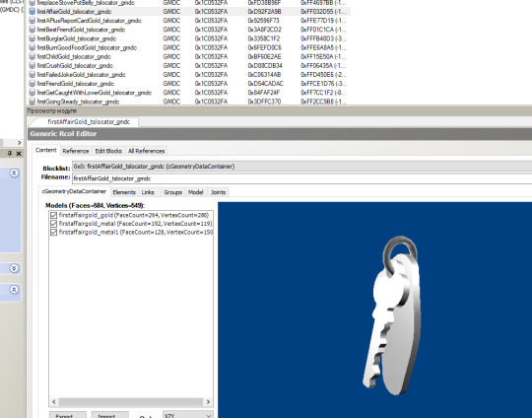
Task: Open the Blocklist dropdown
Action: (302, 167)
